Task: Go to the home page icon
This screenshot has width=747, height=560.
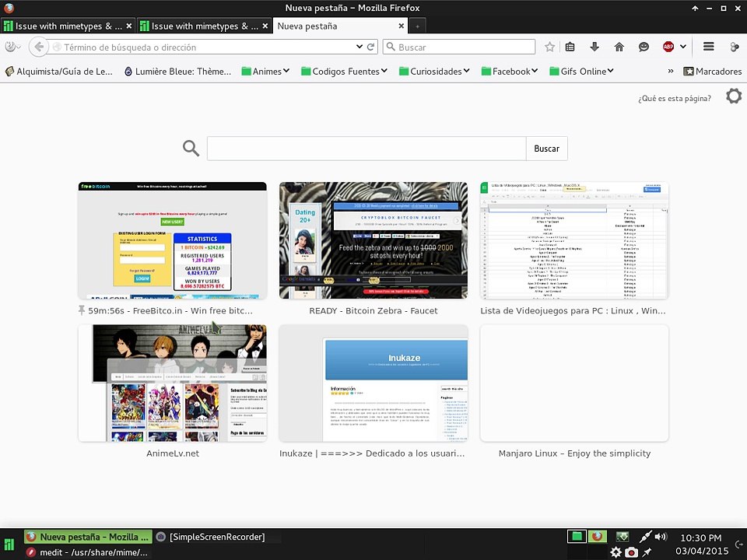Action: click(x=619, y=47)
